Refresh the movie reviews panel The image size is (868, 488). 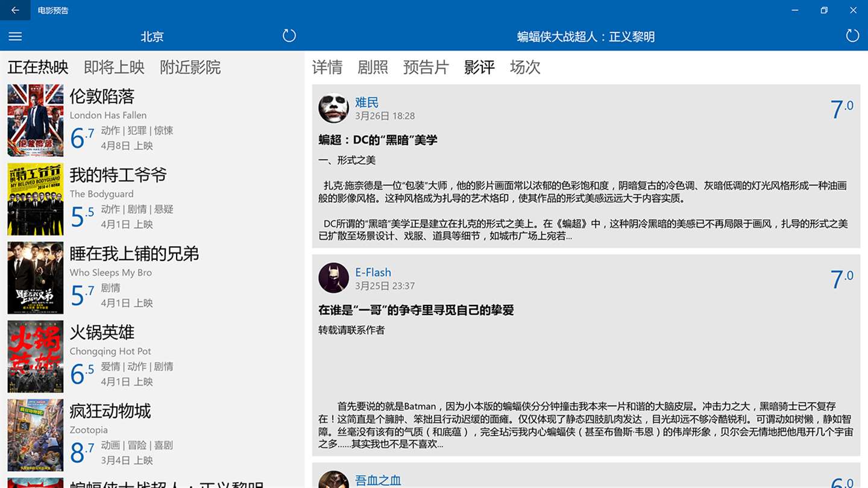coord(852,36)
